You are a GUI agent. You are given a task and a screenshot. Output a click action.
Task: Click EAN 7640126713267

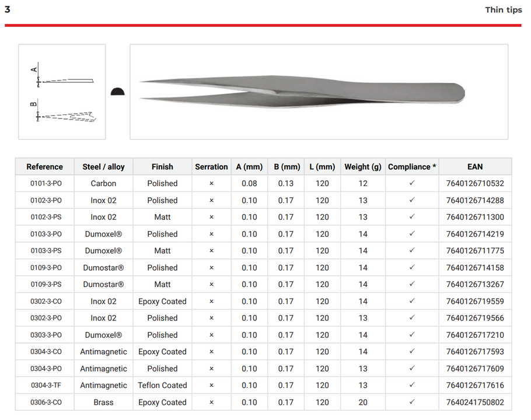tap(475, 284)
